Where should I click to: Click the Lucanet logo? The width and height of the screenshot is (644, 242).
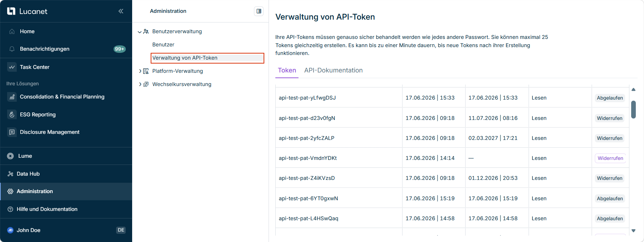(27, 11)
